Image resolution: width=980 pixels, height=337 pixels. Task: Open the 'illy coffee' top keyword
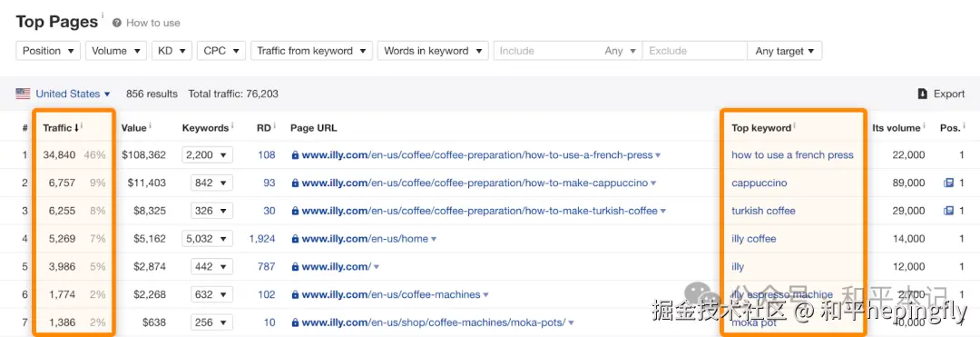tap(754, 238)
